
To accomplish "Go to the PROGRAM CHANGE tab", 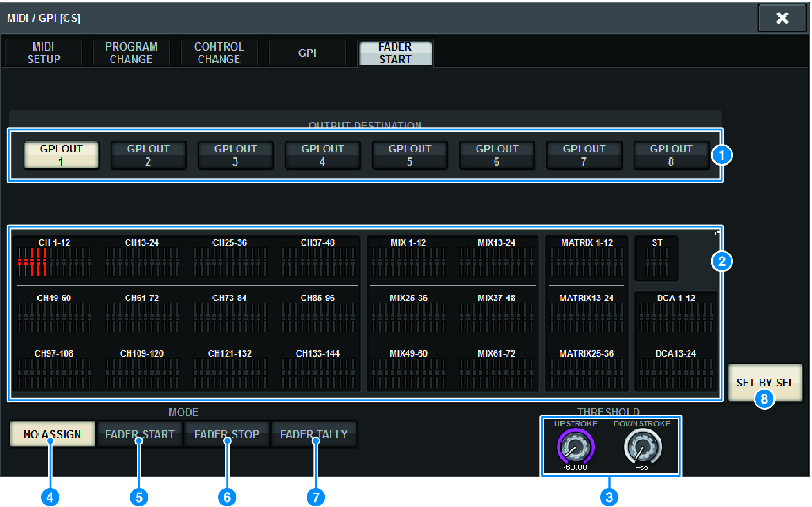I will tap(131, 53).
